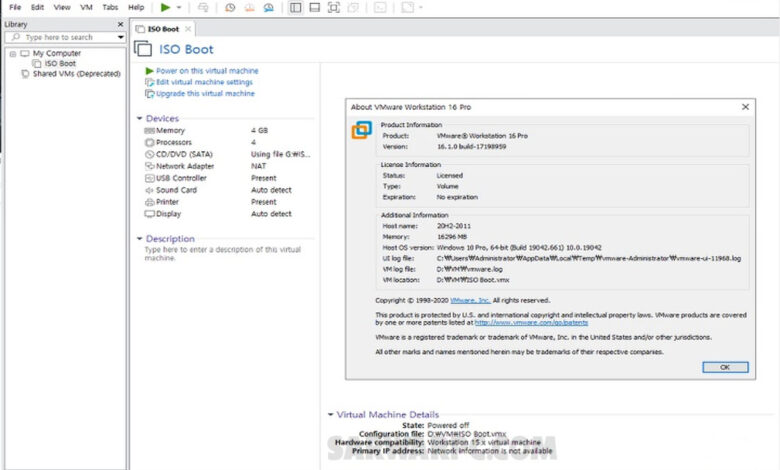Open the vmware.com patents link
The height and width of the screenshot is (470, 780).
531,323
